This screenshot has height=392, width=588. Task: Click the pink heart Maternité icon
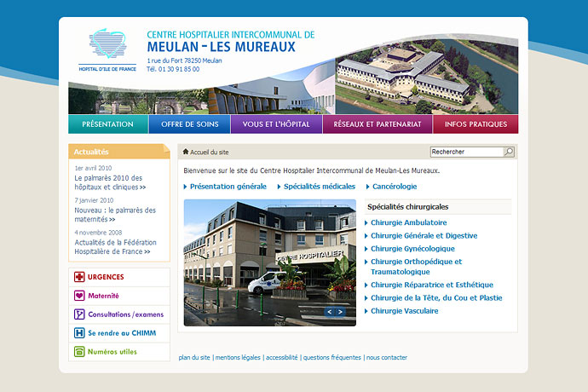click(x=79, y=296)
